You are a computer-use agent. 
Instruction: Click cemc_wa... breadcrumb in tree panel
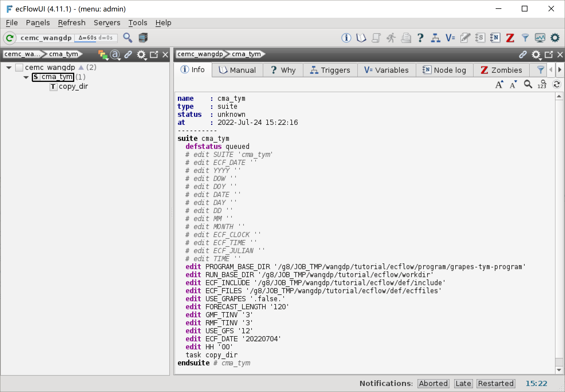tap(22, 54)
